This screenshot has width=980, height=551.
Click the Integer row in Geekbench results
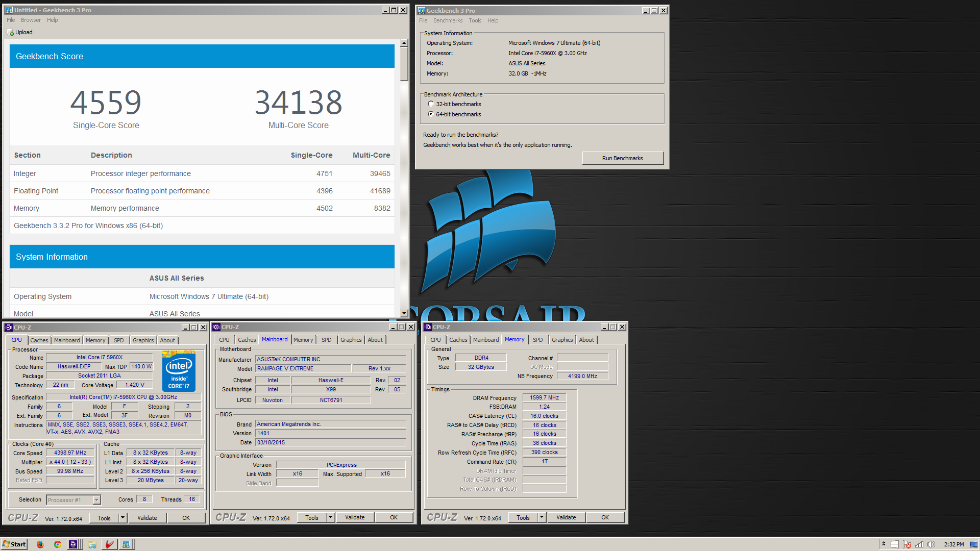pos(202,173)
